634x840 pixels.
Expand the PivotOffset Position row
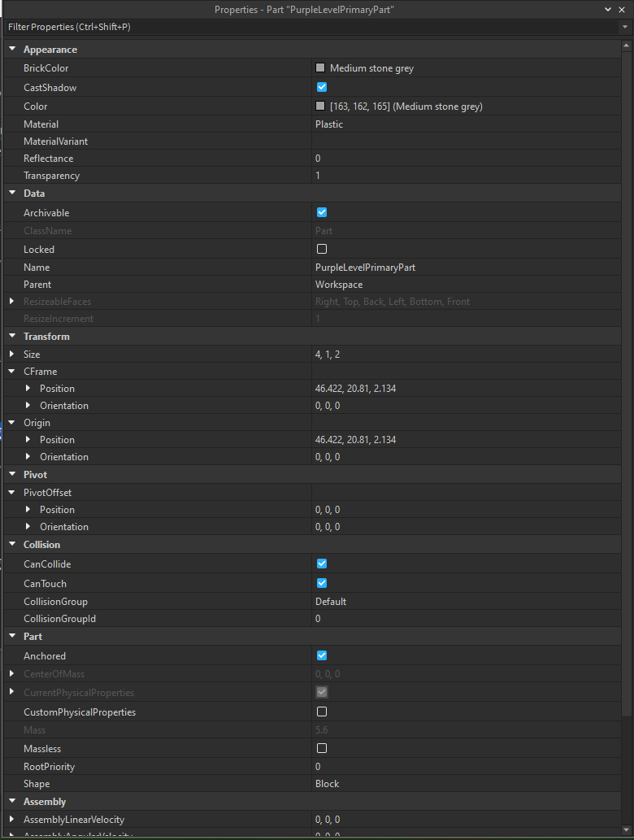coord(28,510)
